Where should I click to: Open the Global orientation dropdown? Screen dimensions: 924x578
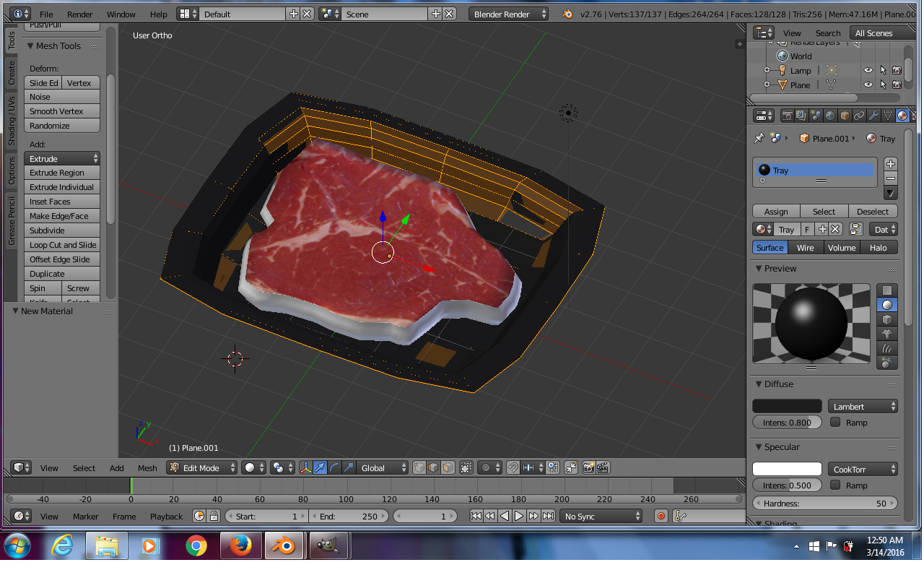[x=383, y=468]
